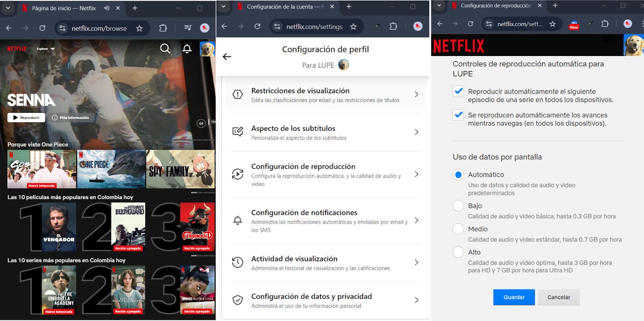
Task: Expand Configuración de notificaciones with its chevron
Action: coord(416,220)
